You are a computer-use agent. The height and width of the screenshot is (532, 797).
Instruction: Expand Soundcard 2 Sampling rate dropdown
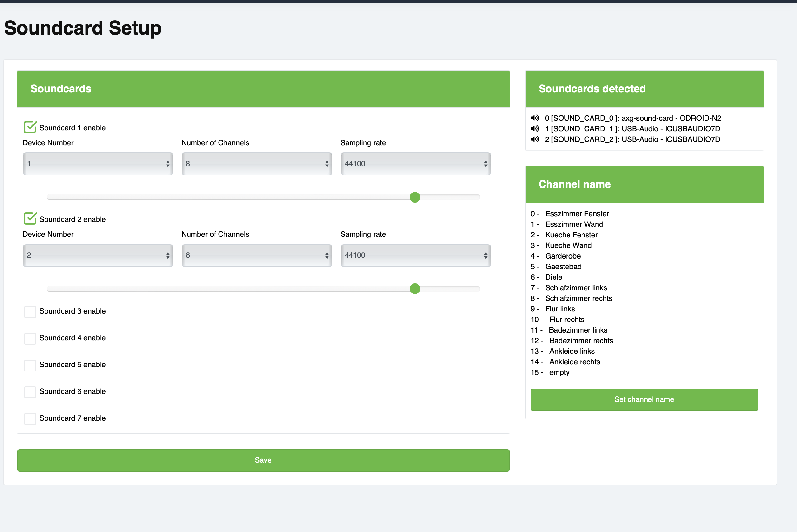coord(416,255)
